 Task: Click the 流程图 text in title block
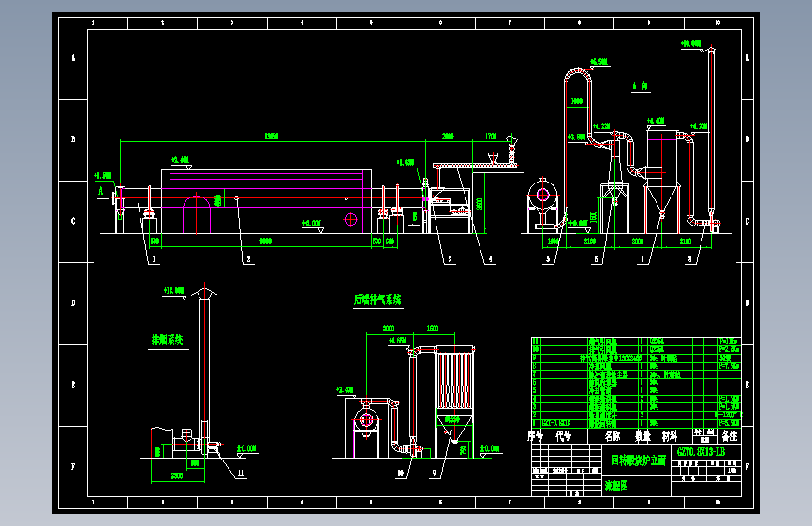click(616, 486)
